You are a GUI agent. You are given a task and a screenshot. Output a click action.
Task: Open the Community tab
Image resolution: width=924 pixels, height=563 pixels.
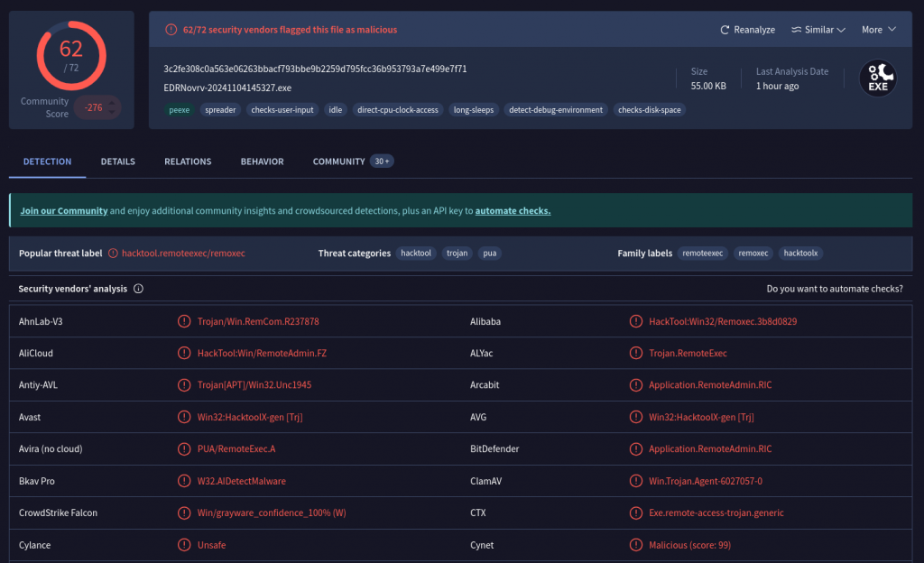pos(338,162)
